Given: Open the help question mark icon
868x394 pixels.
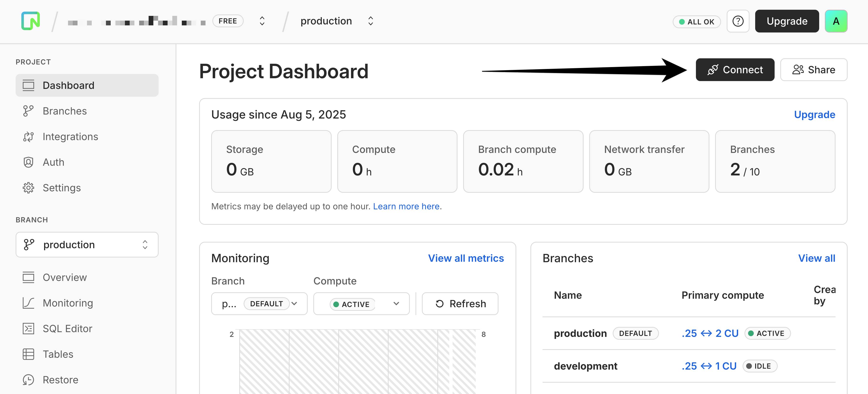Looking at the screenshot, I should (x=738, y=21).
